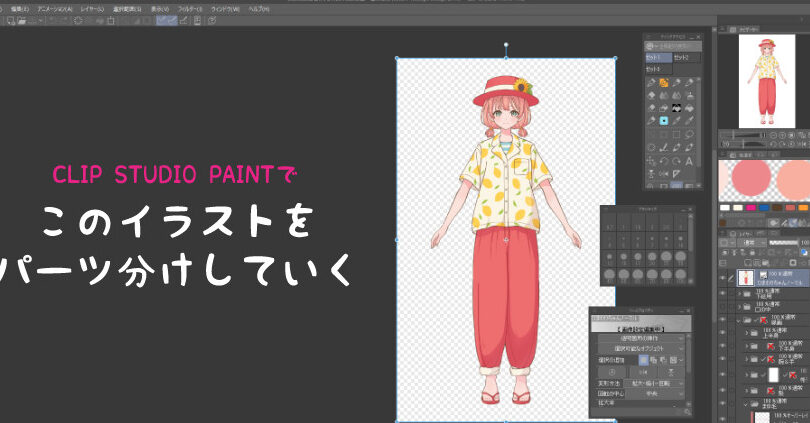
Task: Hide the ひまわりちゃんノーマル layer
Action: pyautogui.click(x=723, y=278)
